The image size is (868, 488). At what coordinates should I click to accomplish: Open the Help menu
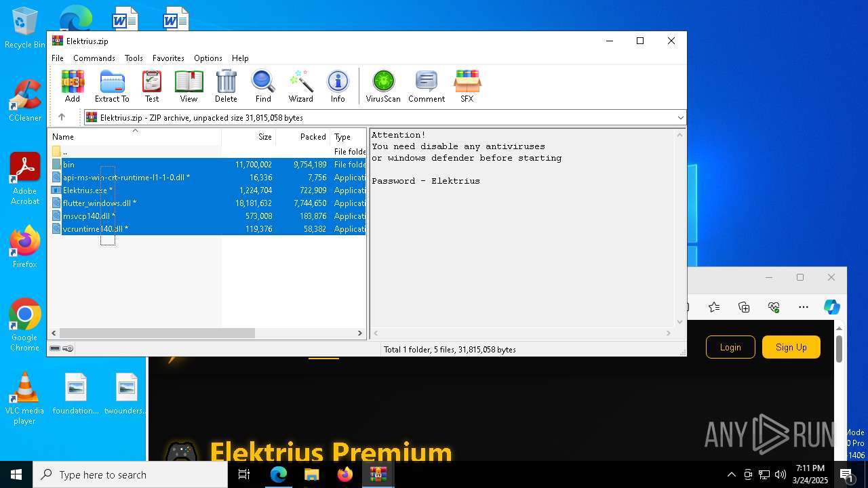click(240, 58)
